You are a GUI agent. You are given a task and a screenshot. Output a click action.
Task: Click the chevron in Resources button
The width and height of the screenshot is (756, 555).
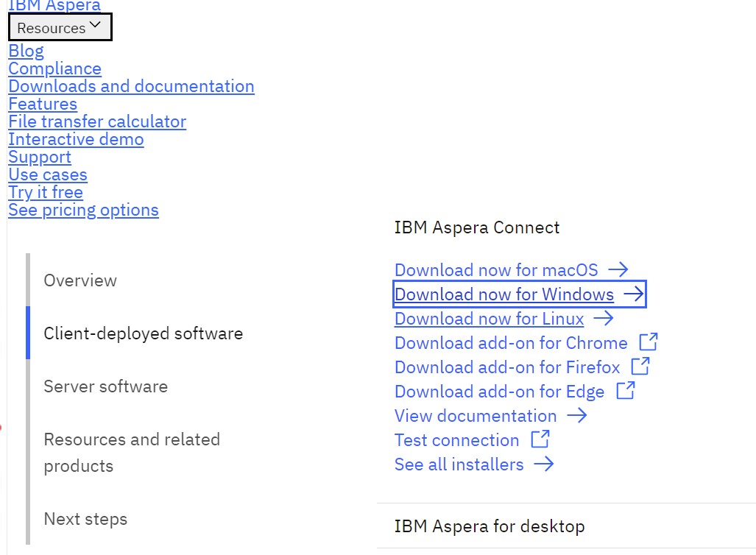(95, 24)
